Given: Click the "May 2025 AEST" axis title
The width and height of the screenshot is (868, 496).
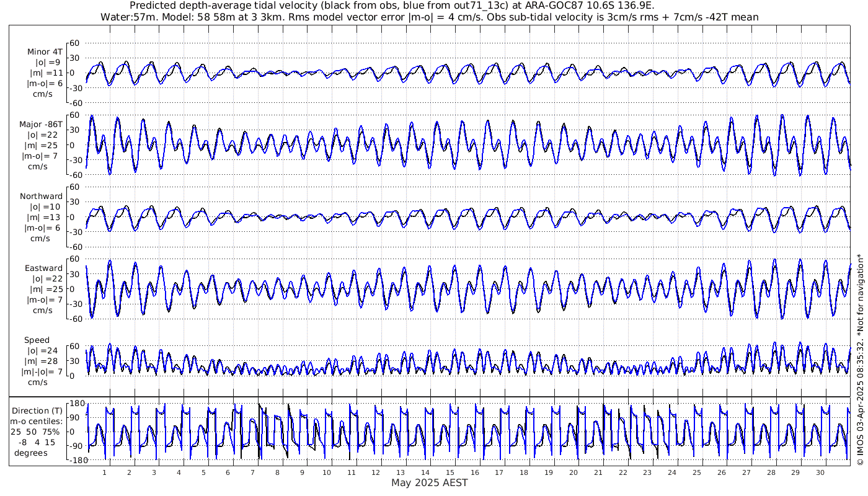Looking at the screenshot, I should coord(429,482).
